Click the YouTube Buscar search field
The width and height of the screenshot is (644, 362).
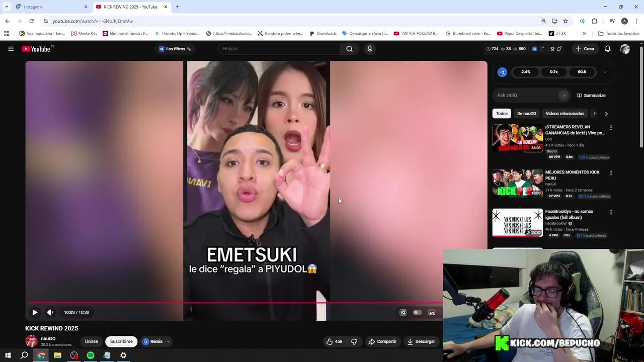click(279, 49)
